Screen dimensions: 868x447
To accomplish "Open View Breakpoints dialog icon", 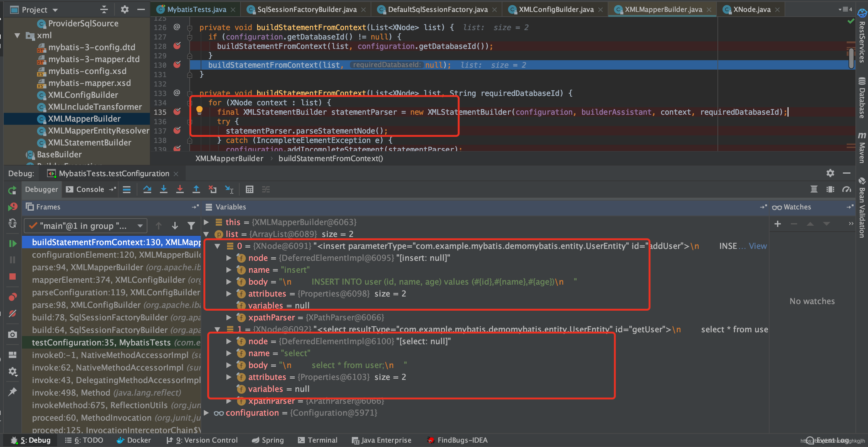I will [x=13, y=297].
